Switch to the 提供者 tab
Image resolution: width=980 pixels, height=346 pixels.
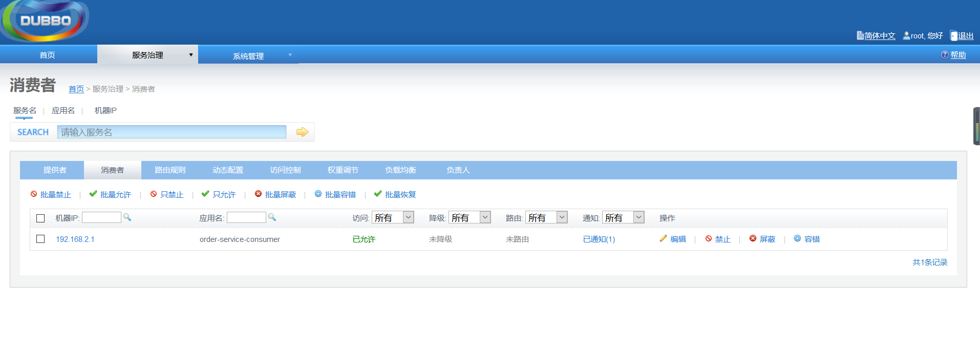pos(55,170)
